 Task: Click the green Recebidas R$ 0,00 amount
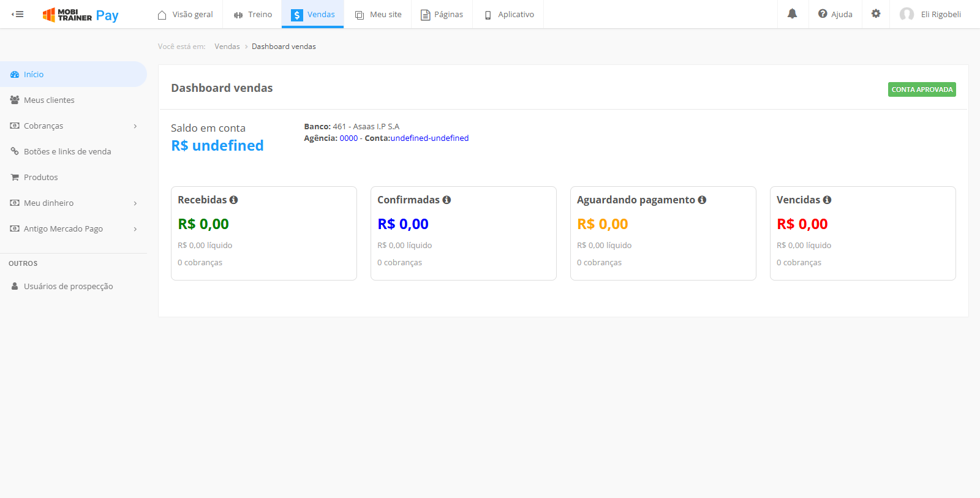point(203,224)
